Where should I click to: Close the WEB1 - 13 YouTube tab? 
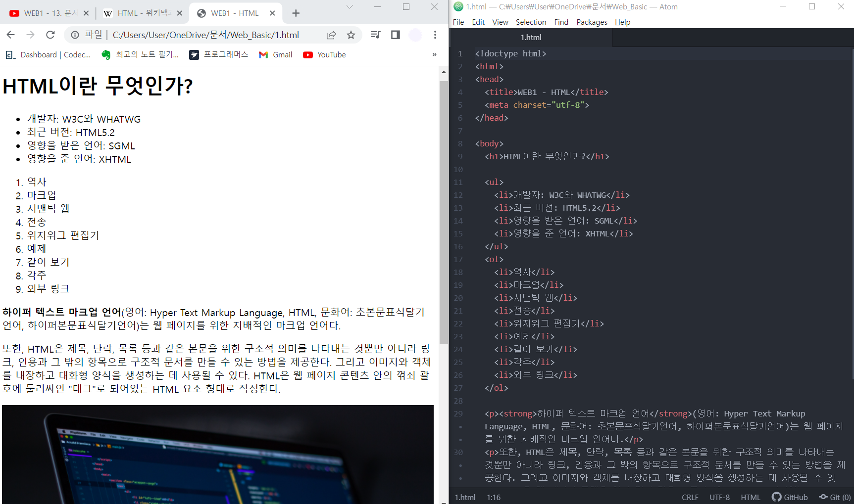[86, 13]
